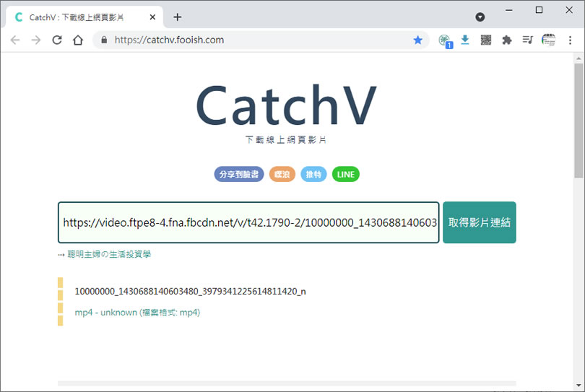585x392 pixels.
Task: Click the vertical scrollbar thumb
Action: [578, 121]
